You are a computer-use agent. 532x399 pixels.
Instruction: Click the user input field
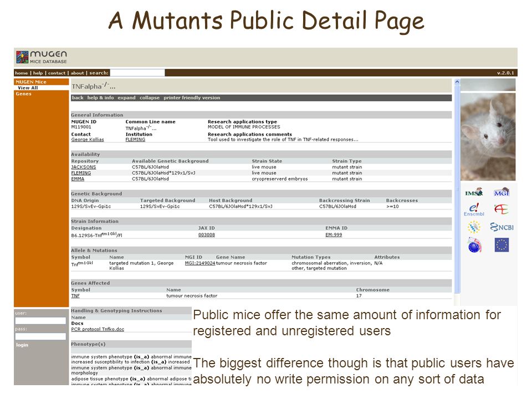[40, 321]
